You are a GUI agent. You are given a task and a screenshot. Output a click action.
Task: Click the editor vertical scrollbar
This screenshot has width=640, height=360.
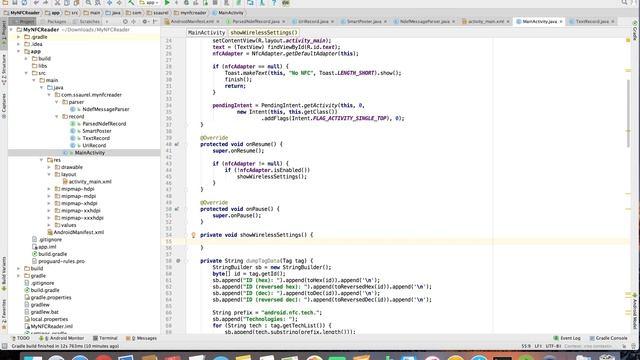[x=628, y=113]
